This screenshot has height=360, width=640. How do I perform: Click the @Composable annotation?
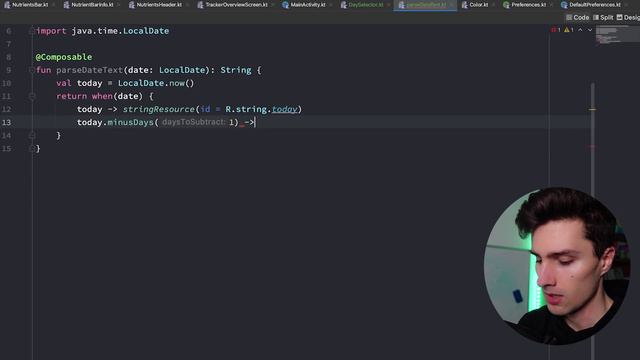[x=64, y=57]
